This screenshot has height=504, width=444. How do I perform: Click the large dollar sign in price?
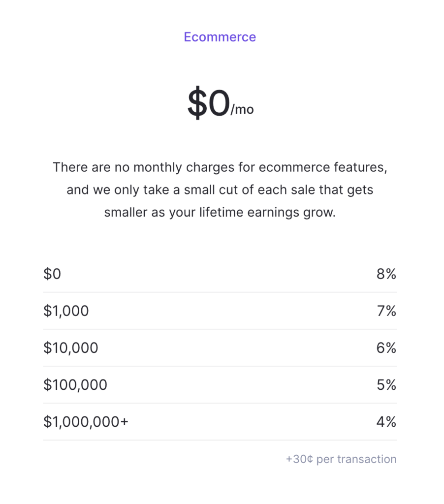pos(197,103)
